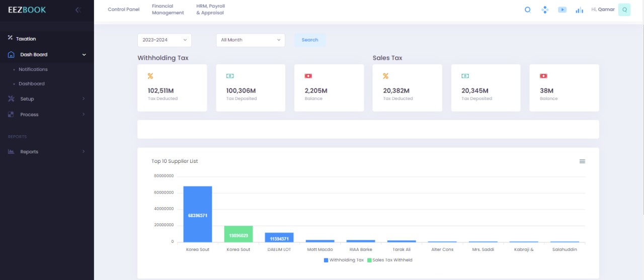Open the Notifications sidebar link
The image size is (644, 280).
point(33,69)
